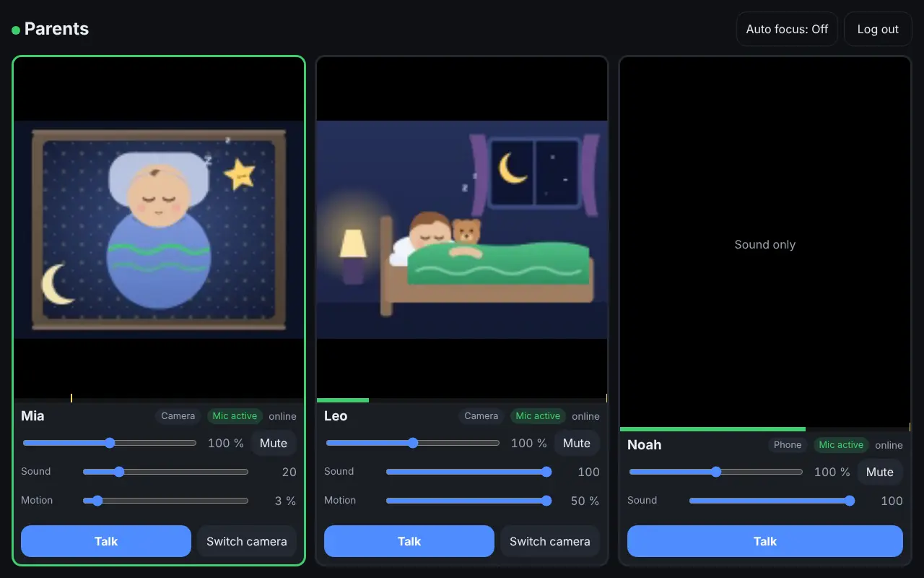
Task: Talk to Noah
Action: click(x=765, y=541)
